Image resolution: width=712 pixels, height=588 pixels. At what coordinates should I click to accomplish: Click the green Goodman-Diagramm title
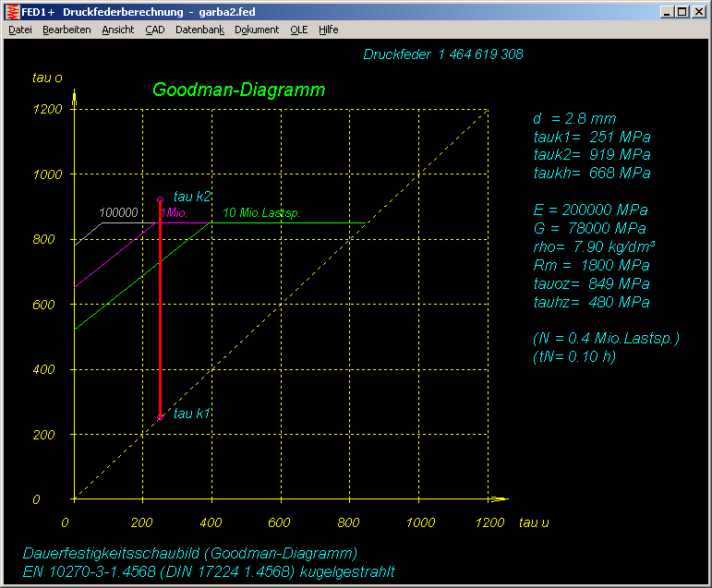tap(238, 90)
